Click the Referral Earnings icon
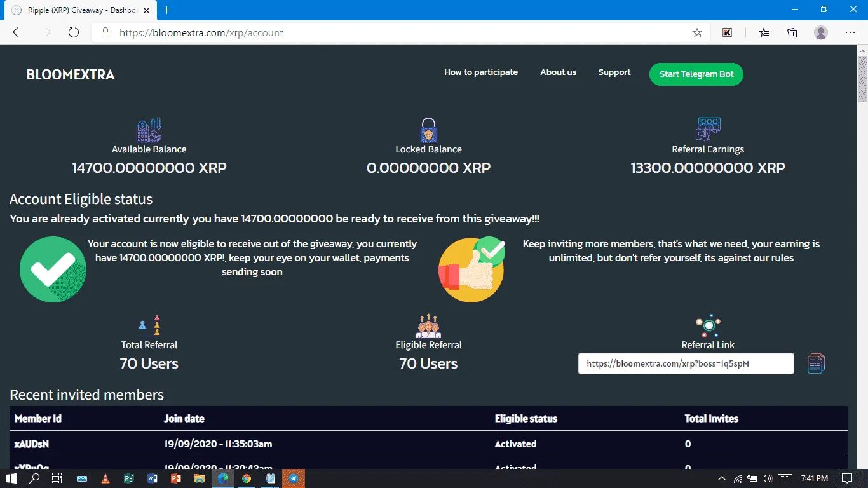The width and height of the screenshot is (868, 488). 708,130
